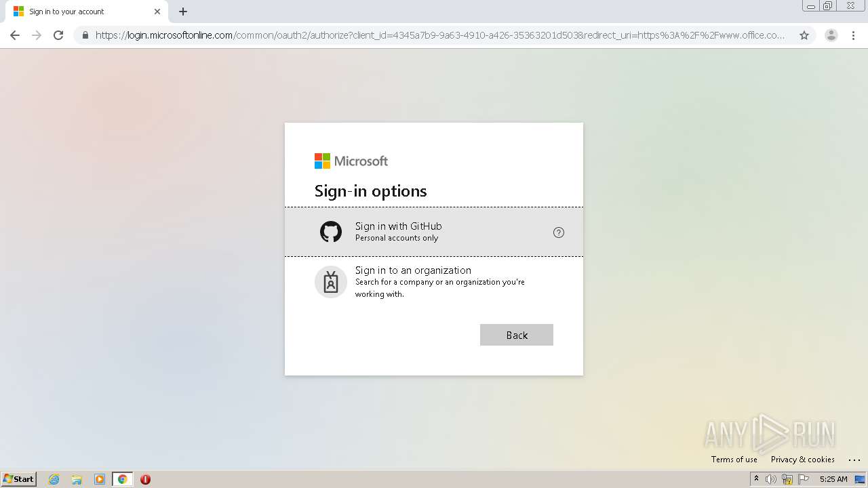Click the Chrome icon in the taskbar

[122, 479]
